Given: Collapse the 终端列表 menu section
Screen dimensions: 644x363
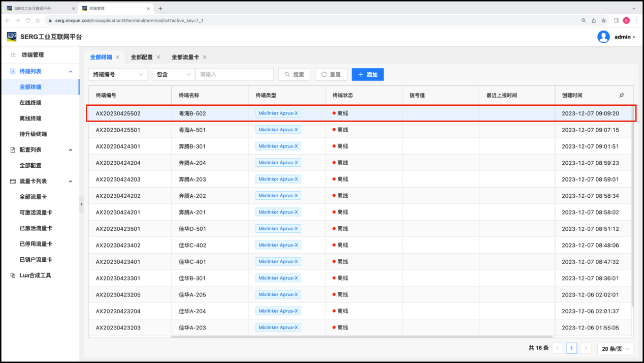Looking at the screenshot, I should click(71, 72).
